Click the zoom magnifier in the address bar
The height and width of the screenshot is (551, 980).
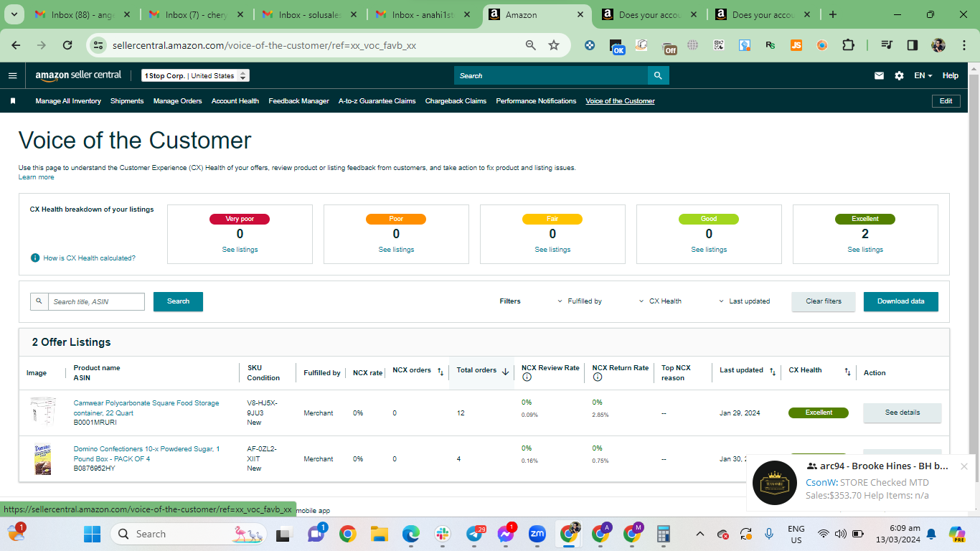pos(531,45)
